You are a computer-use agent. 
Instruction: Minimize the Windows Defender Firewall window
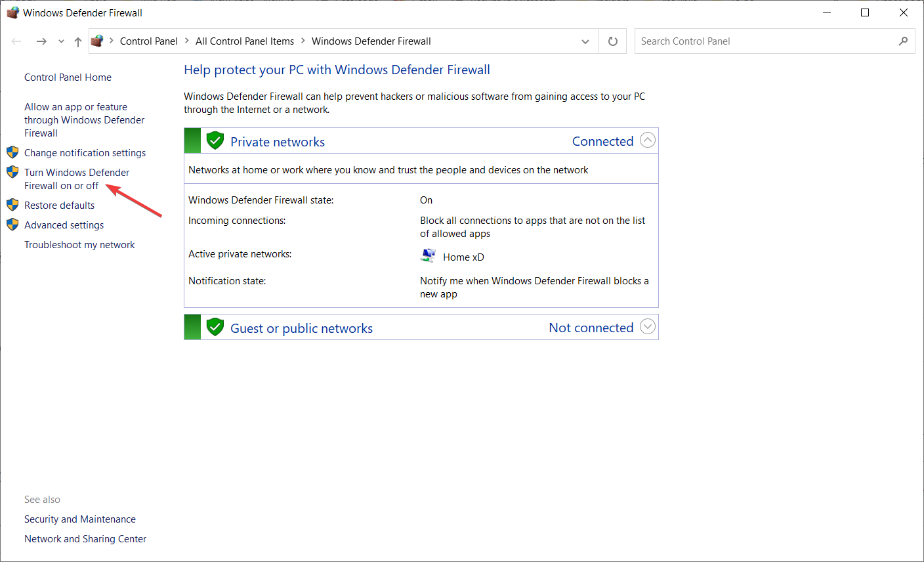coord(826,12)
